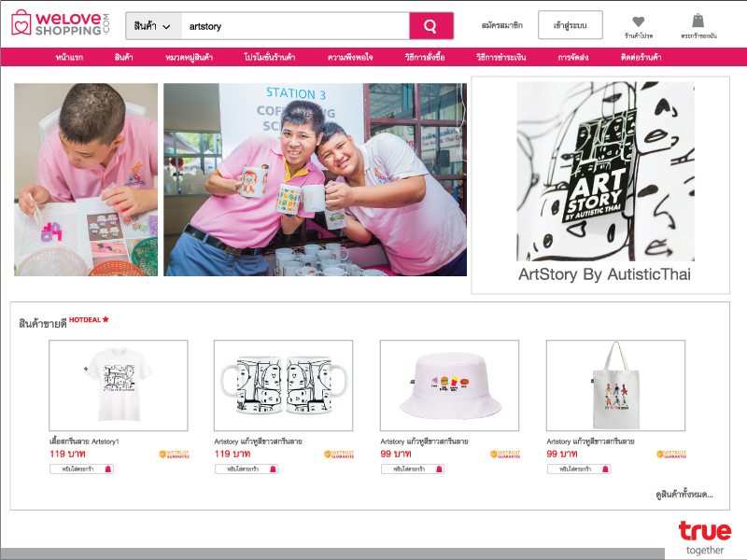Click the red HOTDEAL star badge
The image size is (747, 560).
(x=89, y=319)
